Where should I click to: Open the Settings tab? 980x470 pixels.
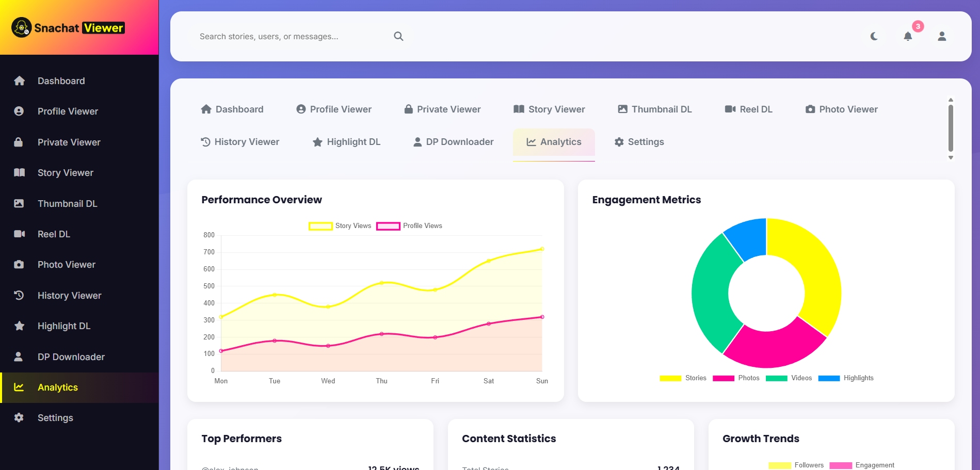point(638,142)
